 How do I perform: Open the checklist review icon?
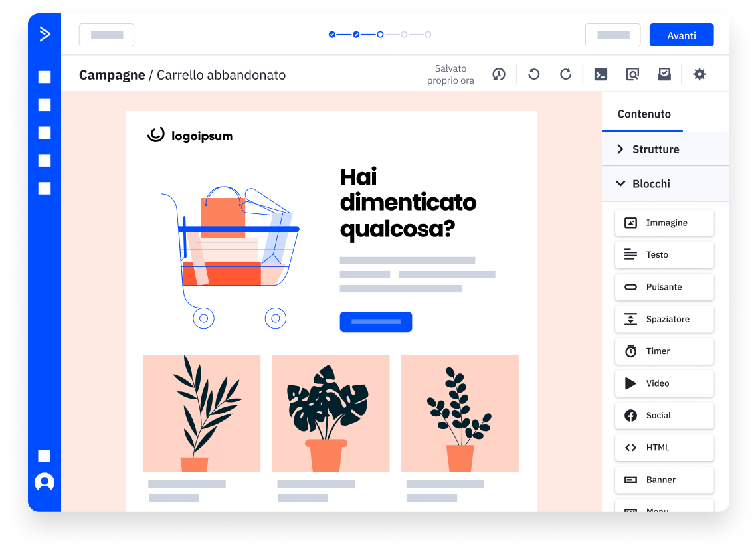[664, 74]
